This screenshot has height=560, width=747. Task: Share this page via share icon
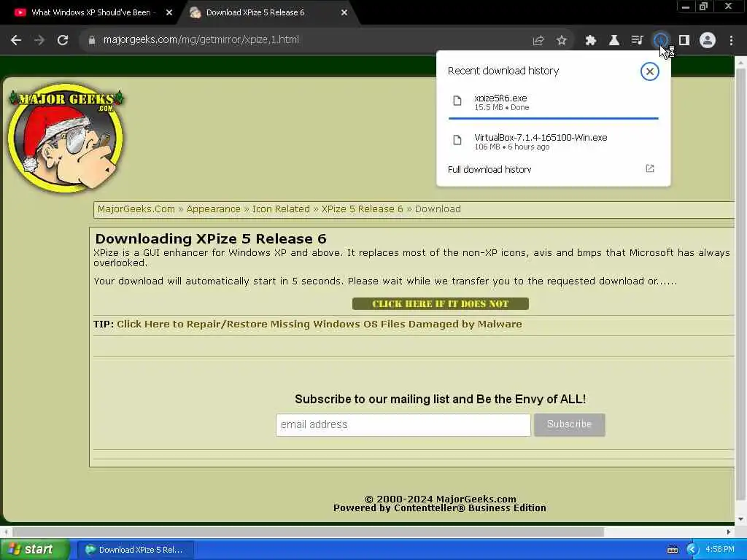tap(538, 41)
